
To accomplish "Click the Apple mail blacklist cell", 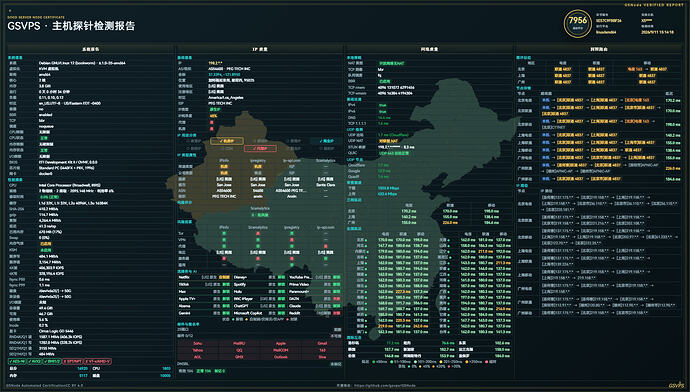I will [280, 343].
